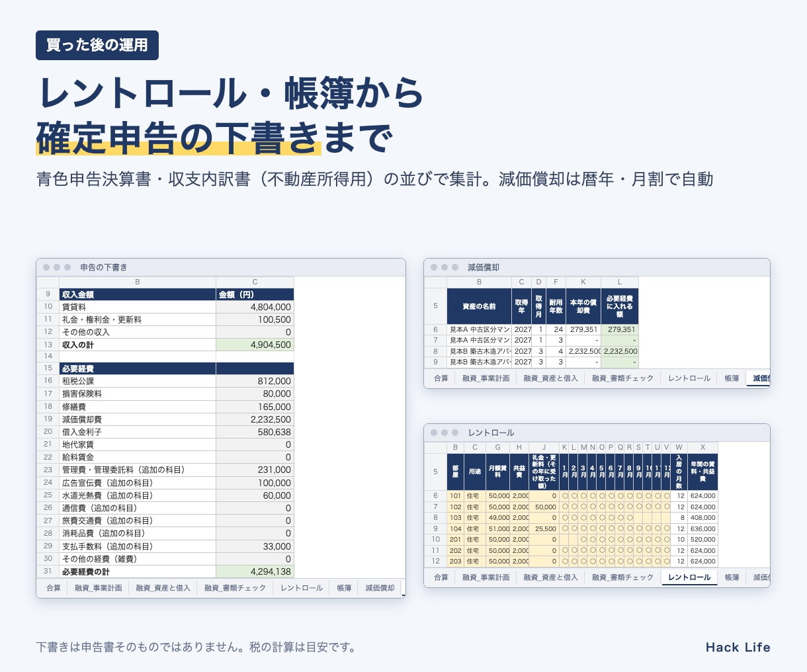807x672 pixels.
Task: Select the 年間の賃料・共益費 column header
Action: point(702,472)
